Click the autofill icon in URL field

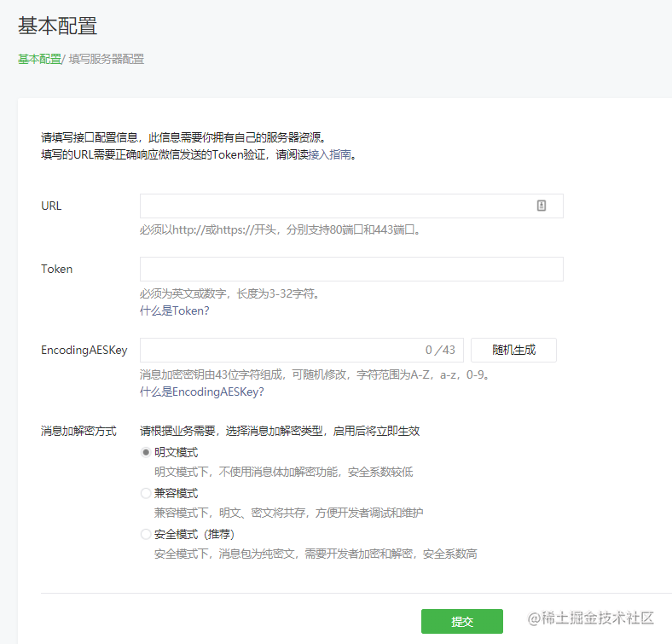(542, 206)
